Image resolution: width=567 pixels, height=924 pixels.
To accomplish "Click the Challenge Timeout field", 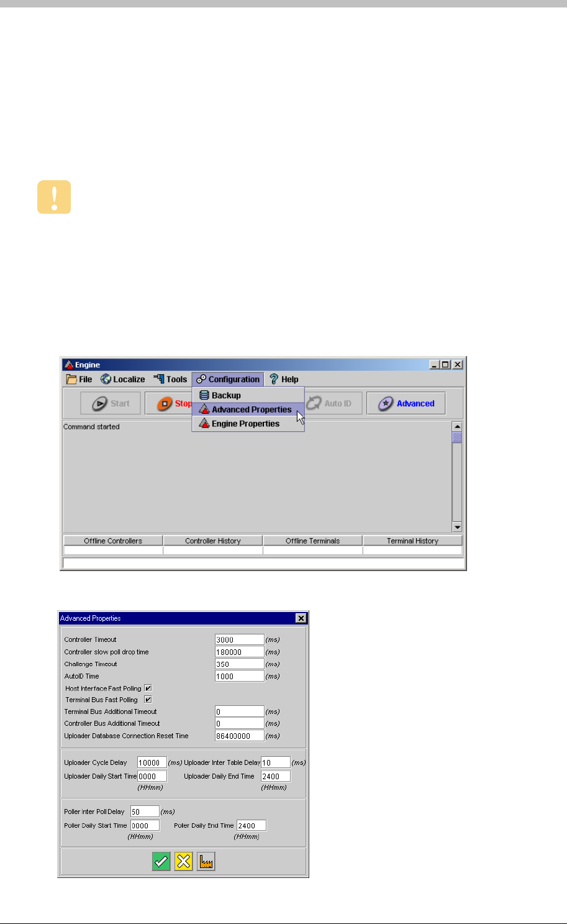I will click(x=240, y=664).
